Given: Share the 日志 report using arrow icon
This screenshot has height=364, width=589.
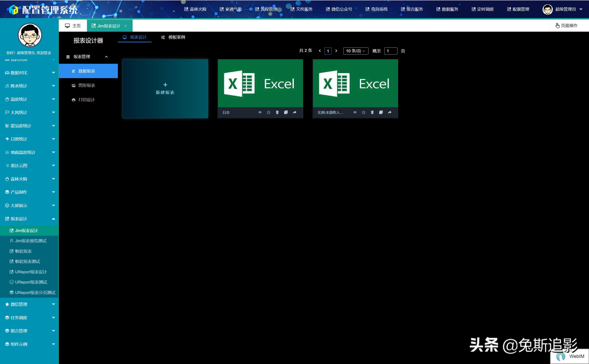Looking at the screenshot, I should coord(294,112).
